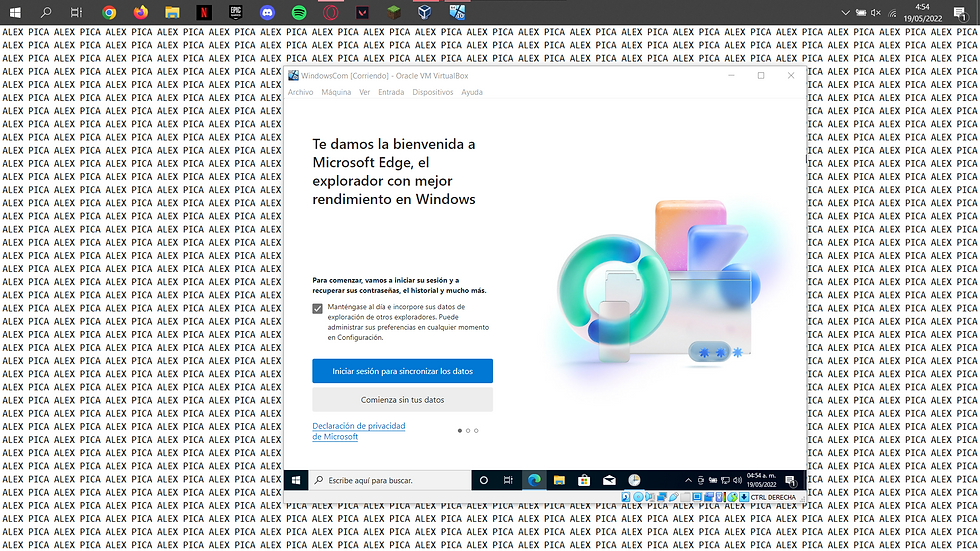Open VirtualBox Manager on host taskbar

pos(425,12)
